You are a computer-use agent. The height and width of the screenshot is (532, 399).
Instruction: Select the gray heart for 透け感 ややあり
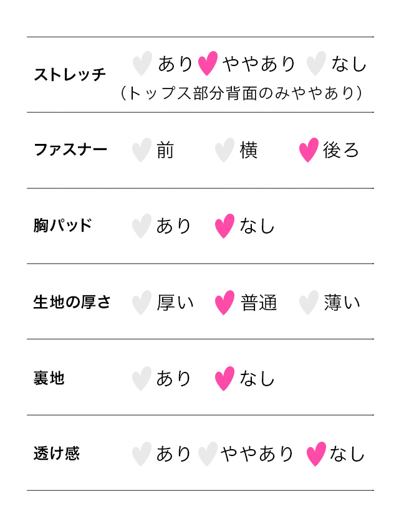tap(208, 454)
